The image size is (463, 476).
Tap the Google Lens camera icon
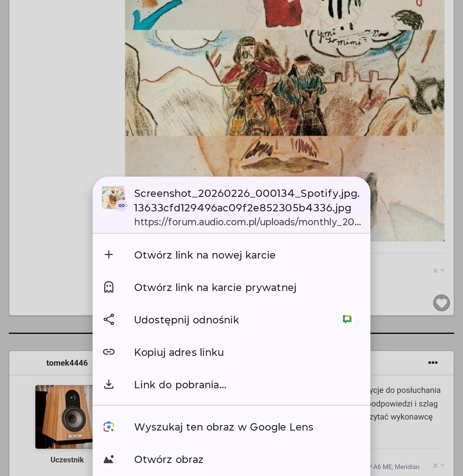tap(109, 427)
